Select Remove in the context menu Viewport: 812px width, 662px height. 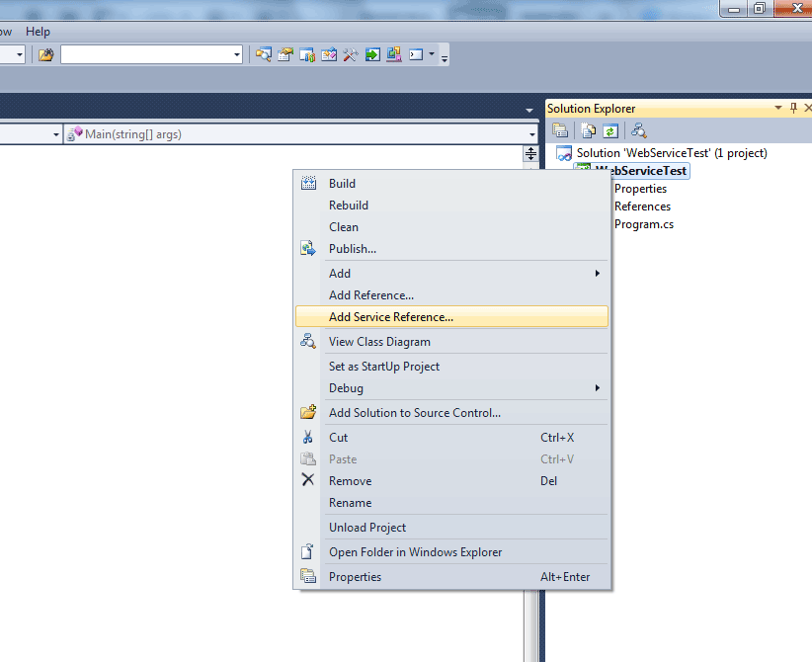pos(451,481)
